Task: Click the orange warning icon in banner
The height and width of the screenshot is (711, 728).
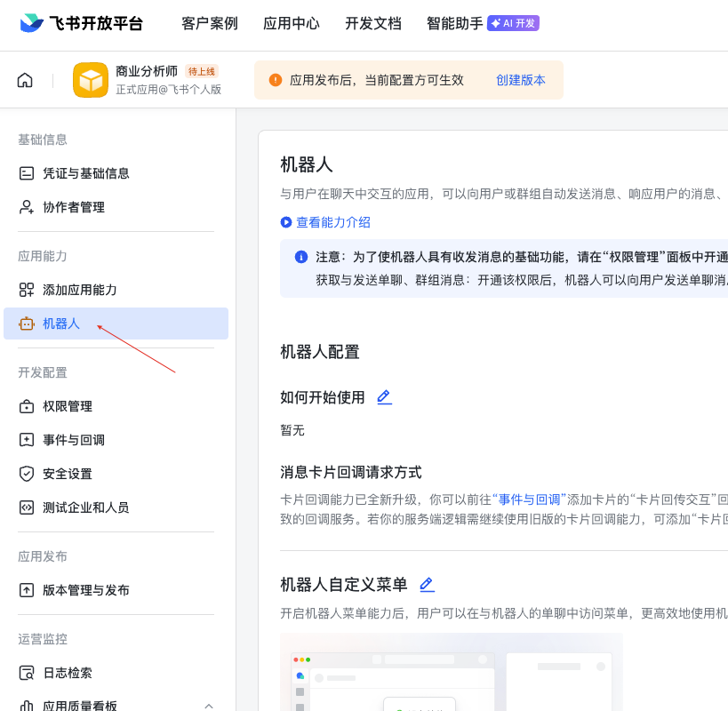Action: (x=276, y=80)
